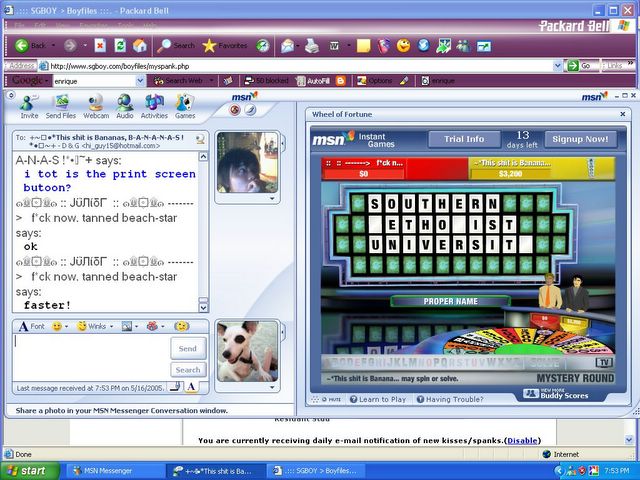Click the Audio icon in chat toolbar
Image resolution: width=640 pixels, height=480 pixels.
(124, 107)
